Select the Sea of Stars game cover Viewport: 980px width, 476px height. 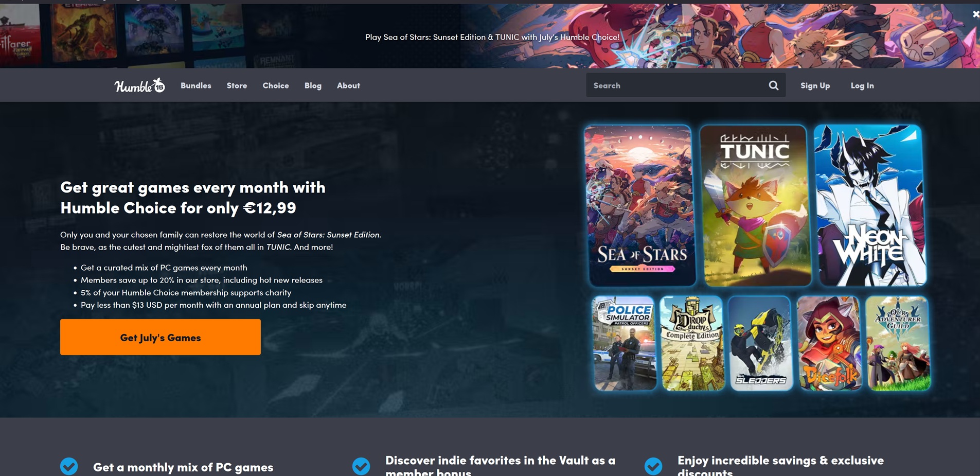click(x=641, y=205)
